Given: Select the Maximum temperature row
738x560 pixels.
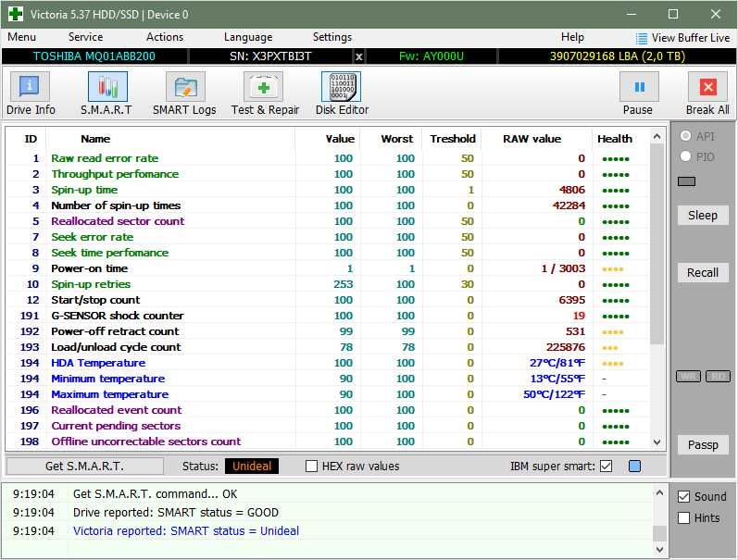Looking at the screenshot, I should pos(328,394).
